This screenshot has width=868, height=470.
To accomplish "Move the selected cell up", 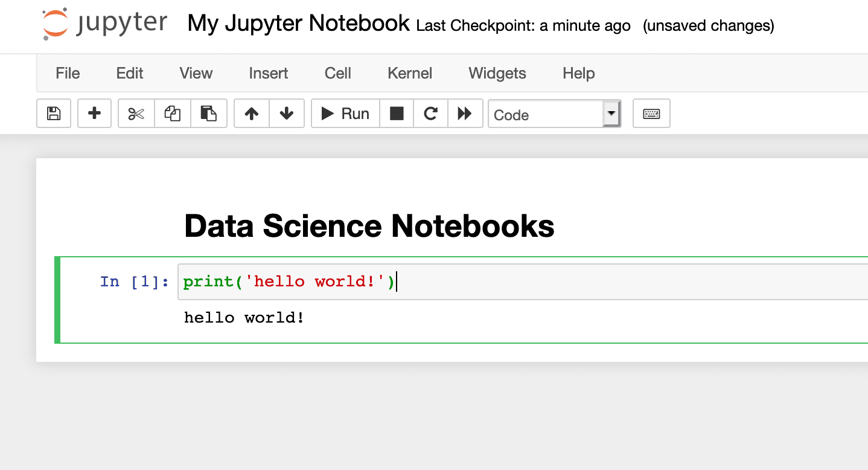I will click(x=251, y=113).
